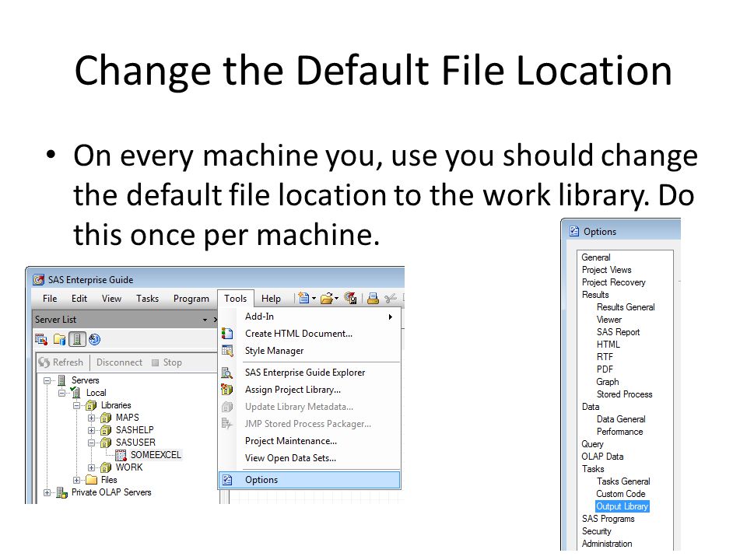Select SAS Programs in Options tree
The height and width of the screenshot is (560, 747).
point(608,519)
